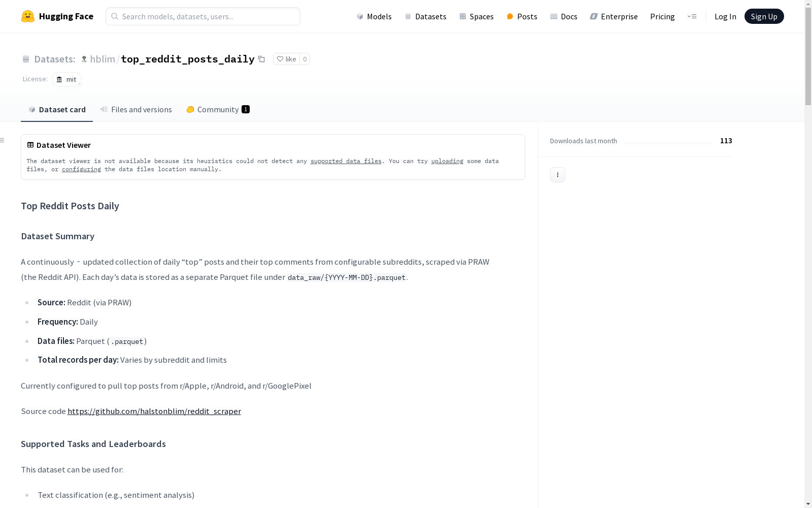Copy dataset name with the copy icon

pyautogui.click(x=261, y=59)
